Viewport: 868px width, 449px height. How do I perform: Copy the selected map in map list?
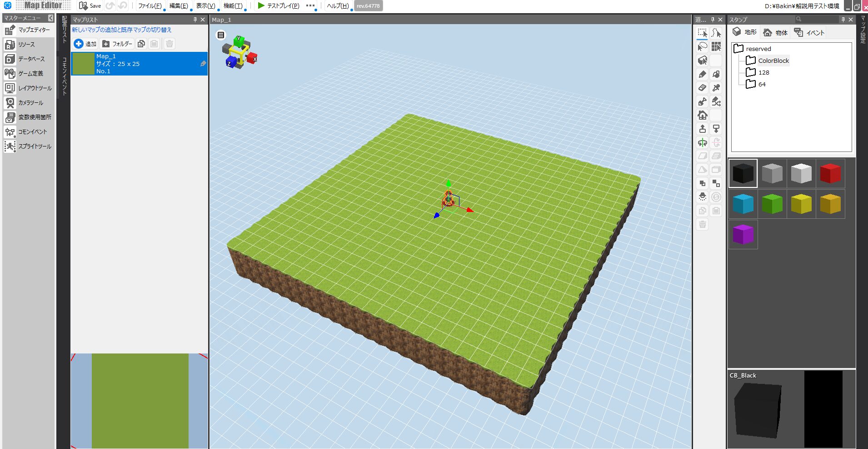(141, 44)
